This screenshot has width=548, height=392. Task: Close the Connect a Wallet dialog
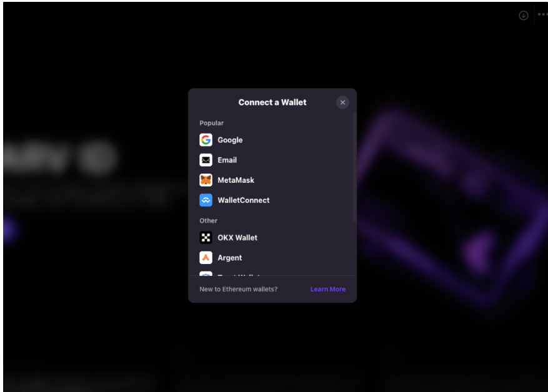342,102
